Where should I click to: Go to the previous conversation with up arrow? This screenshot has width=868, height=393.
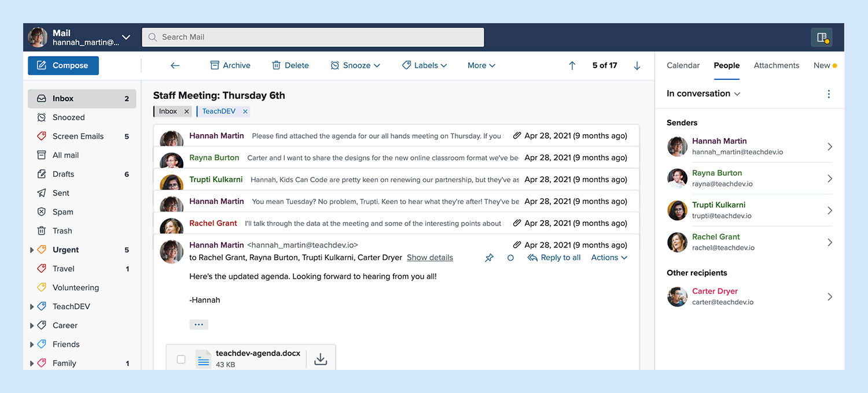coord(572,66)
